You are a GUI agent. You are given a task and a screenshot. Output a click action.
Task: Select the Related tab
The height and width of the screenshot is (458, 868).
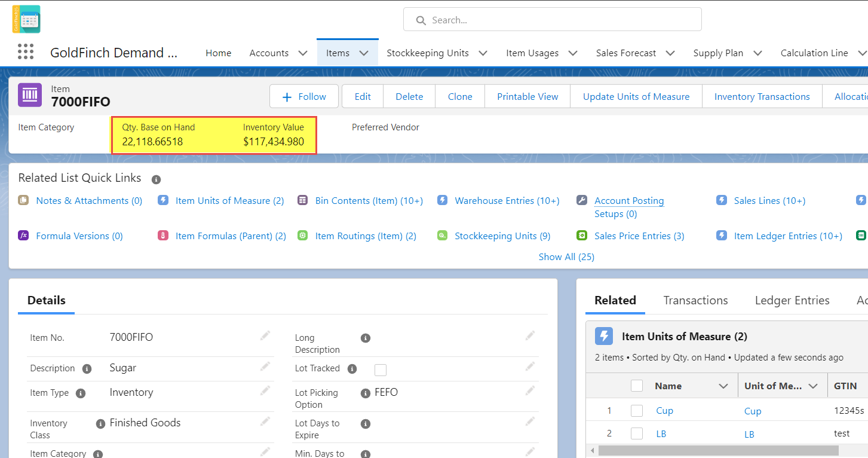[615, 300]
